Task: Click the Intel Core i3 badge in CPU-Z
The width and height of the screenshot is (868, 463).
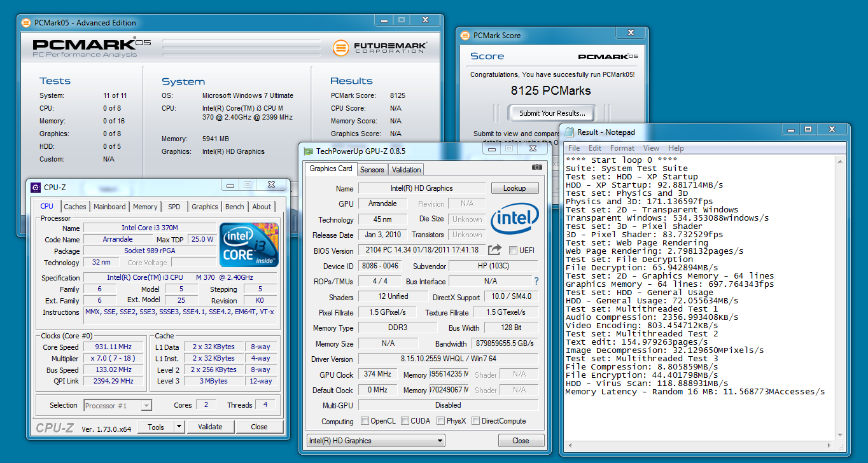Action: [249, 245]
